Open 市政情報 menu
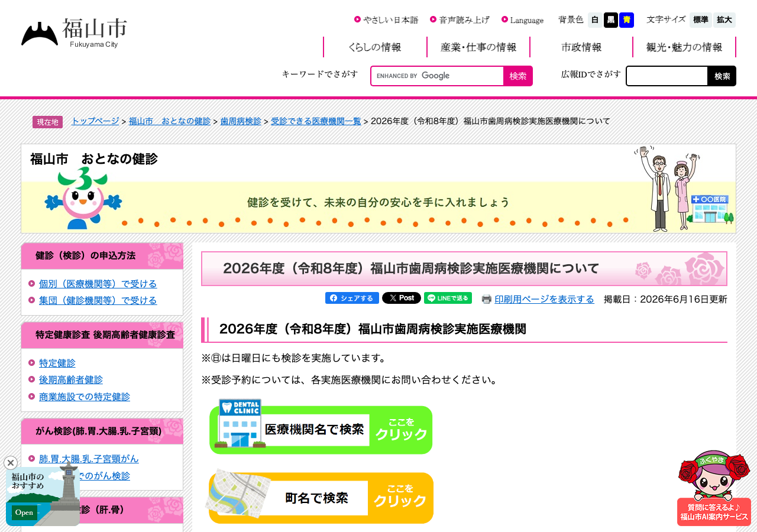757x532 pixels. [581, 47]
